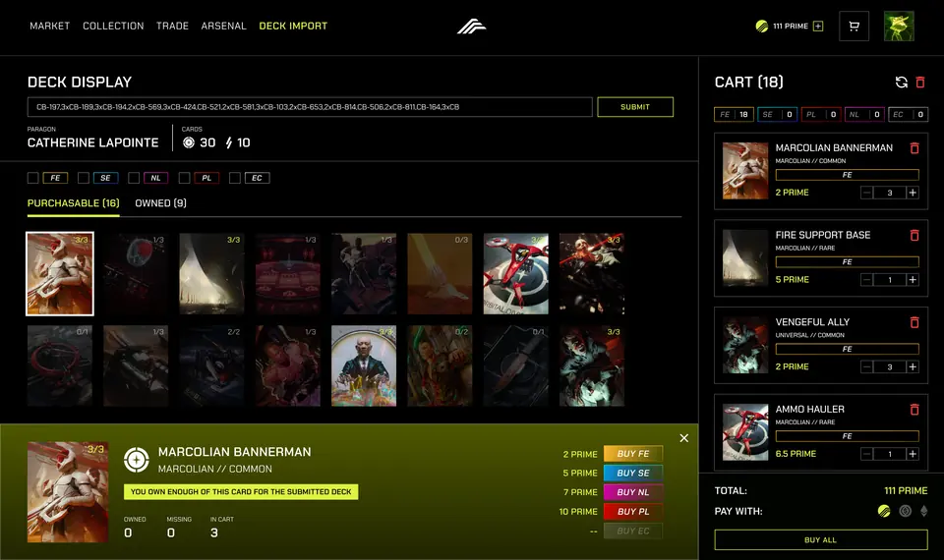944x560 pixels.
Task: Open the shopping cart icon in header
Action: click(854, 26)
